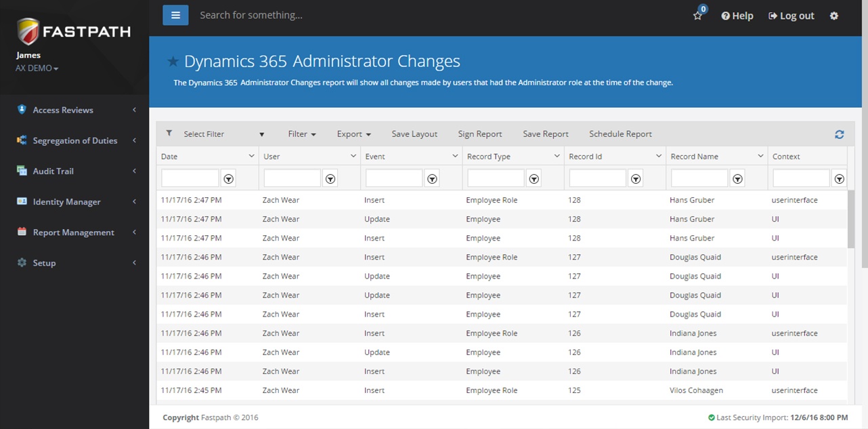Click the Audit Trail icon
Image resolution: width=868 pixels, height=429 pixels.
[22, 170]
